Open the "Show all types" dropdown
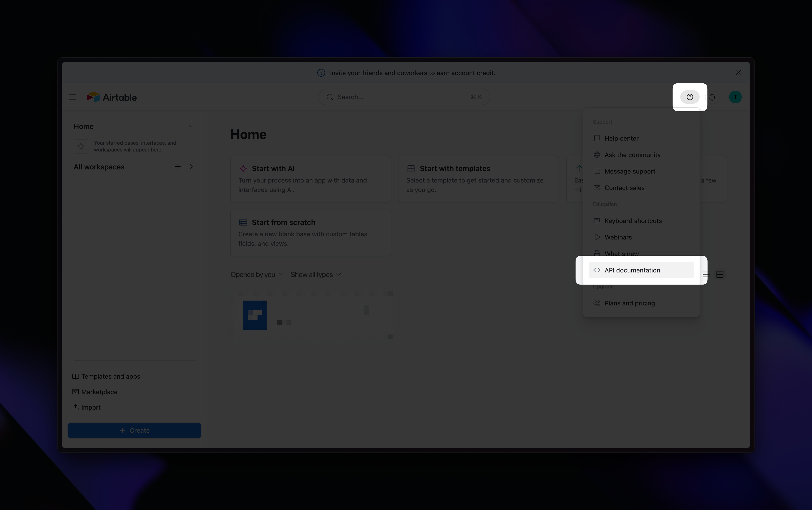The image size is (812, 510). pyautogui.click(x=315, y=275)
